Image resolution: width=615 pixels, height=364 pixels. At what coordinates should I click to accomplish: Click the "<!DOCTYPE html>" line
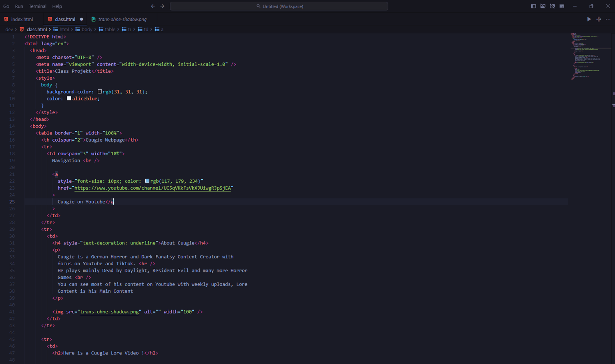pyautogui.click(x=45, y=37)
